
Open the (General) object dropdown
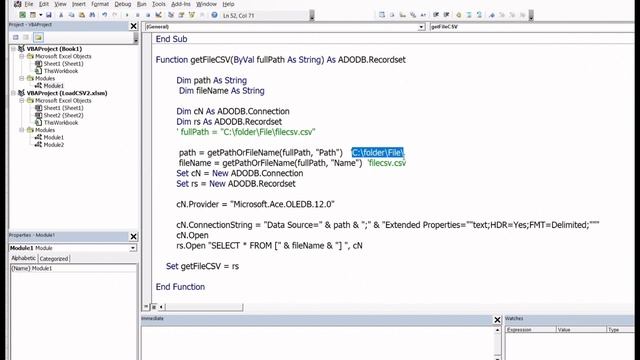point(421,27)
